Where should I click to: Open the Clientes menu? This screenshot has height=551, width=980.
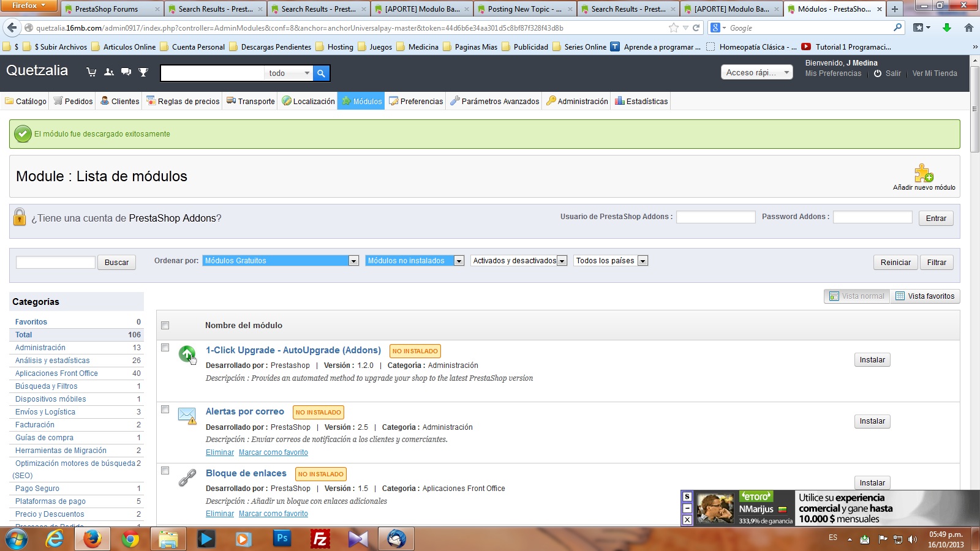pyautogui.click(x=119, y=101)
